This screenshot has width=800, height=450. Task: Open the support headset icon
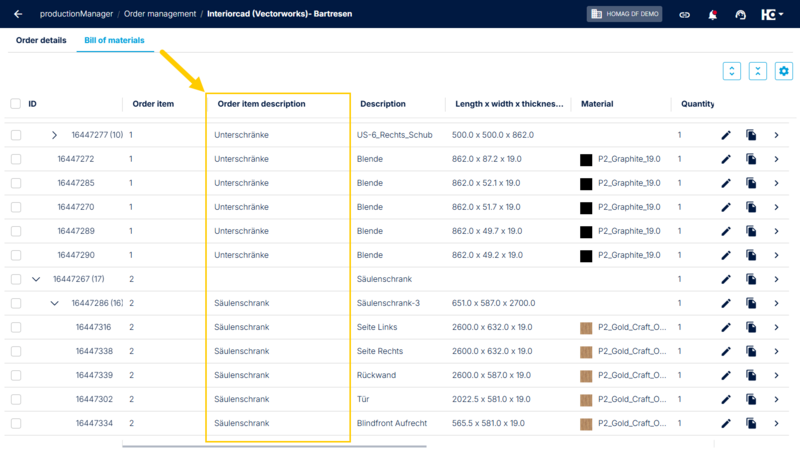coord(740,14)
